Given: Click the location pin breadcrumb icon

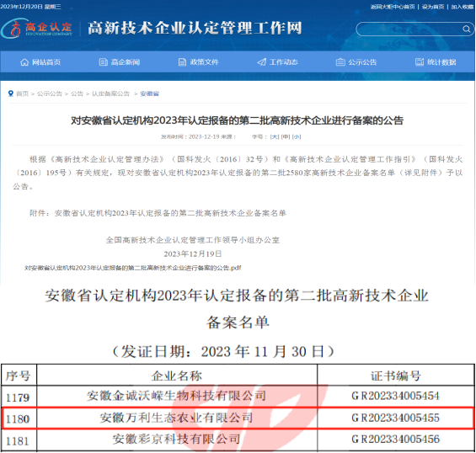Looking at the screenshot, I should pyautogui.click(x=11, y=93).
